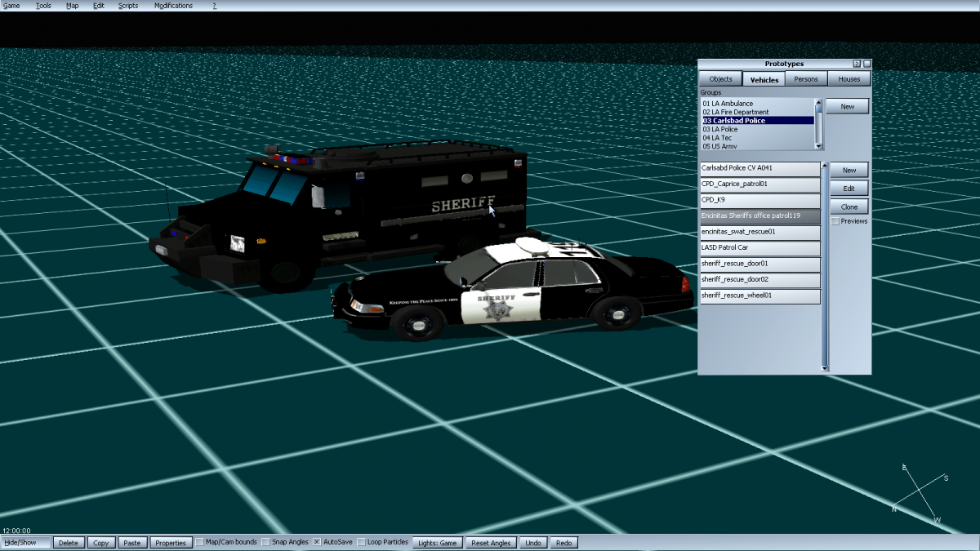This screenshot has height=551, width=980.
Task: Click the Paste button
Action: [131, 542]
